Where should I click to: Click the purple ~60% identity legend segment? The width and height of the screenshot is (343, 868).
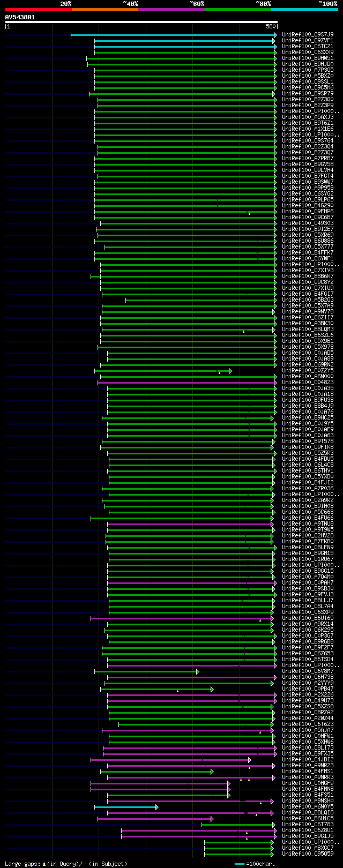[171, 10]
